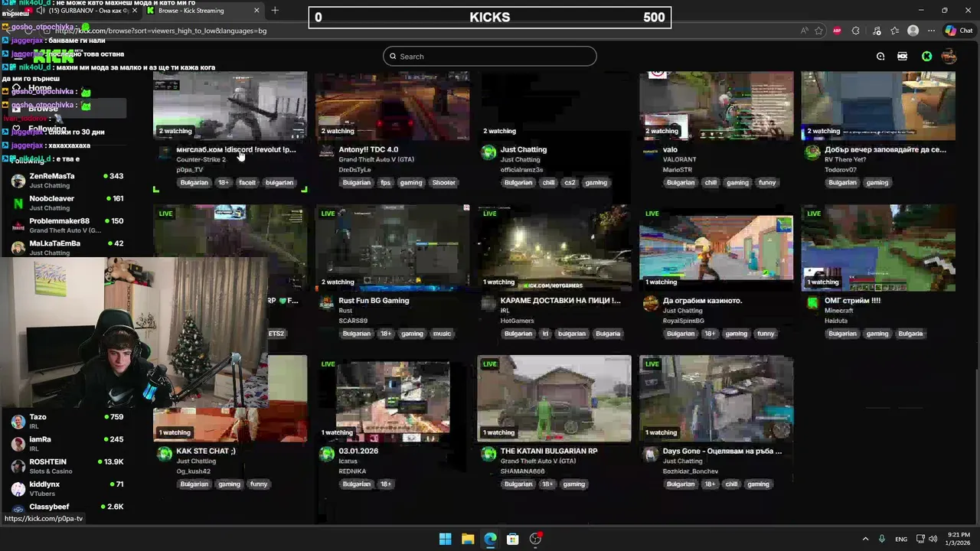
Task: Open Days Gone stream title by Bozhidar_Bonchev
Action: point(722,451)
